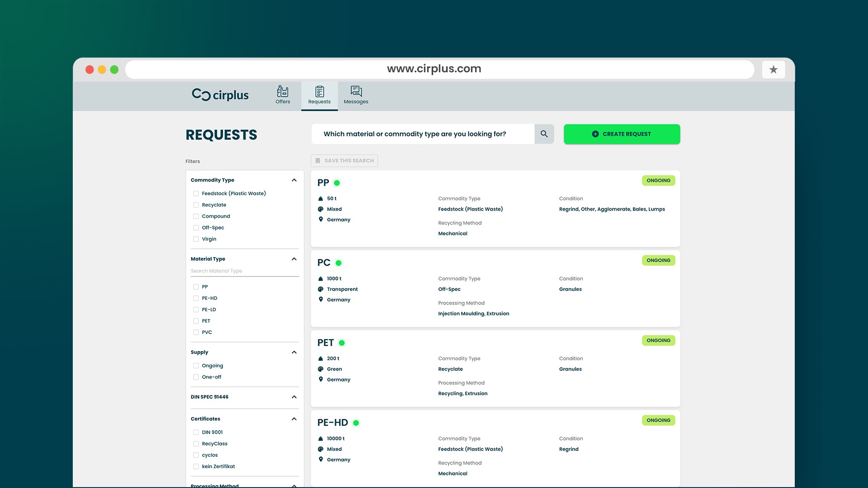This screenshot has height=488, width=868.
Task: Check the Feedstock (Plastic Waste) filter
Action: (x=196, y=193)
